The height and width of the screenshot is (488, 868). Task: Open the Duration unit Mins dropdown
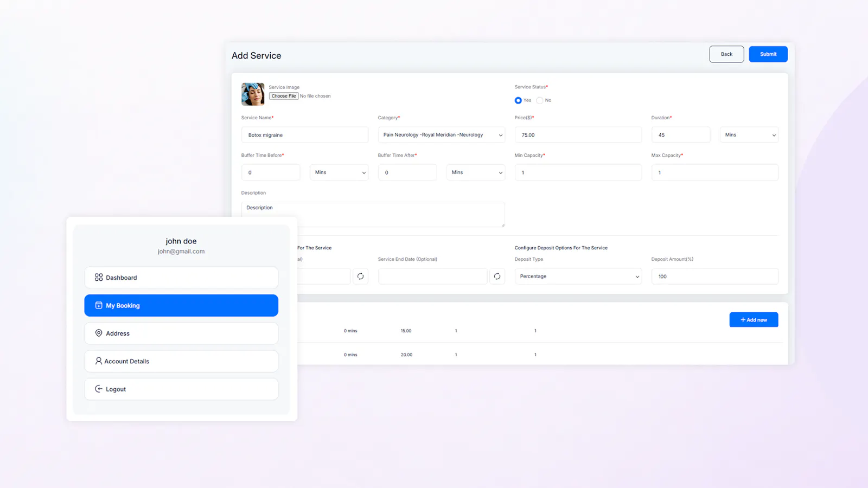(x=749, y=135)
